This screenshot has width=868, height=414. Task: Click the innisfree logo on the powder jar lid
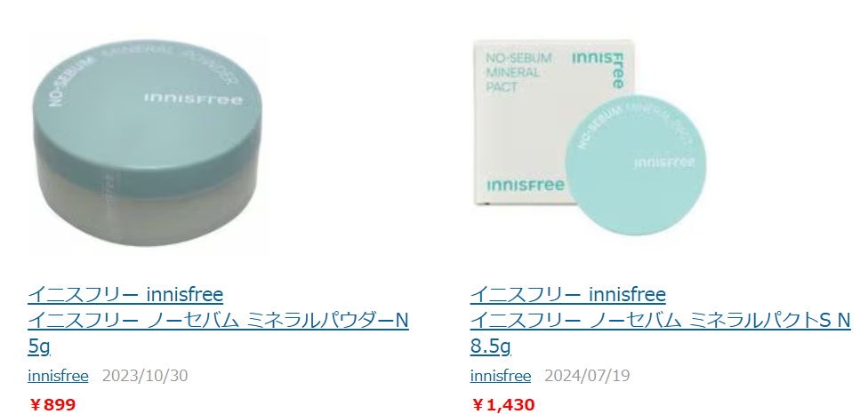(x=194, y=99)
